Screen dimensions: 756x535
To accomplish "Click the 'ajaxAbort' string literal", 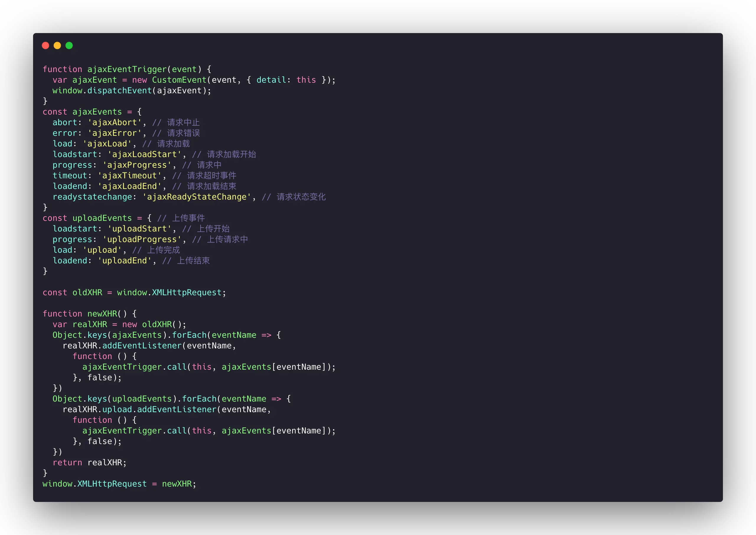I will click(114, 123).
